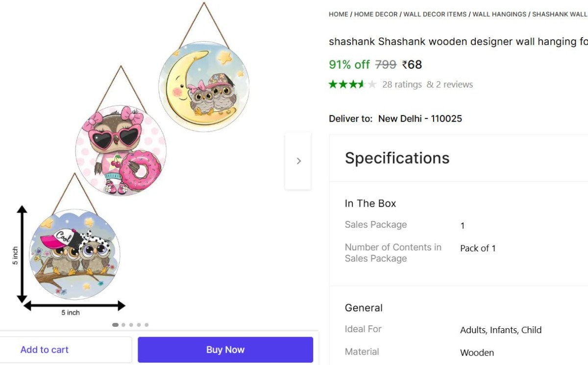Change delivery location New Delhi - 110025
Screen dimensions: 588x365
[420, 119]
